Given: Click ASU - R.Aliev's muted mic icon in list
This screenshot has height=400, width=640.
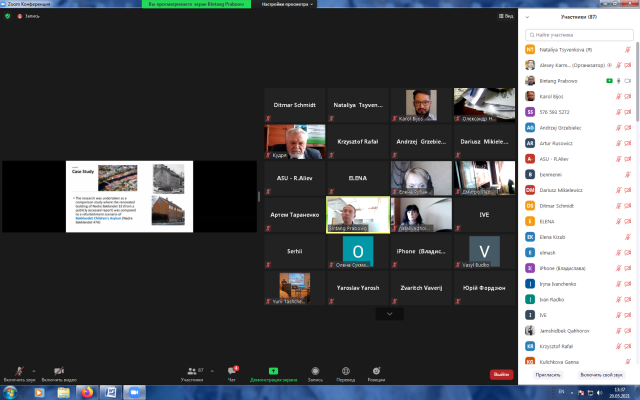Looking at the screenshot, I should (x=619, y=159).
